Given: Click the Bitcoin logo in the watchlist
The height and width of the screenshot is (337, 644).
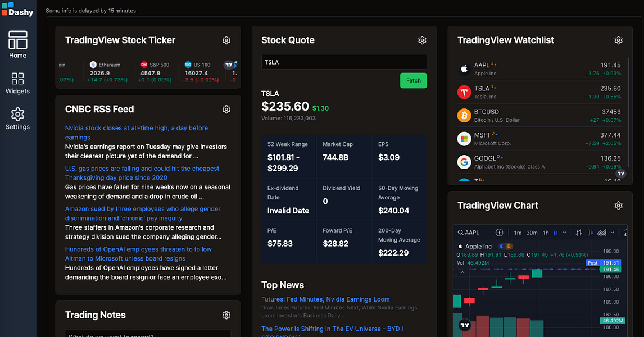Looking at the screenshot, I should click(464, 116).
